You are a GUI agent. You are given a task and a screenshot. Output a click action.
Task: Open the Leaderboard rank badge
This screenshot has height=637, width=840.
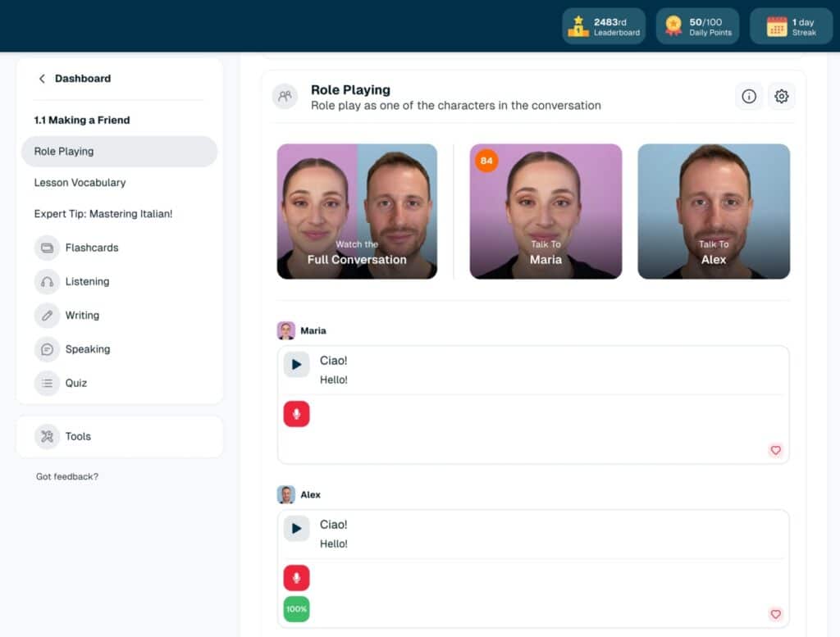point(604,26)
